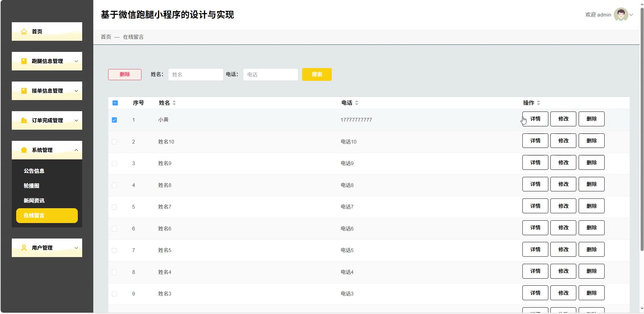Uncheck the checkbox for row 小黄

(x=115, y=120)
